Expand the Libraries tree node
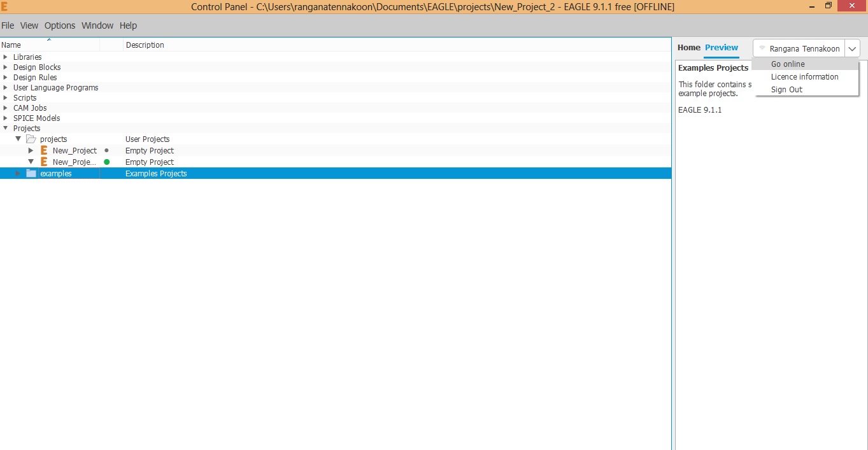Image resolution: width=868 pixels, height=450 pixels. [x=6, y=57]
